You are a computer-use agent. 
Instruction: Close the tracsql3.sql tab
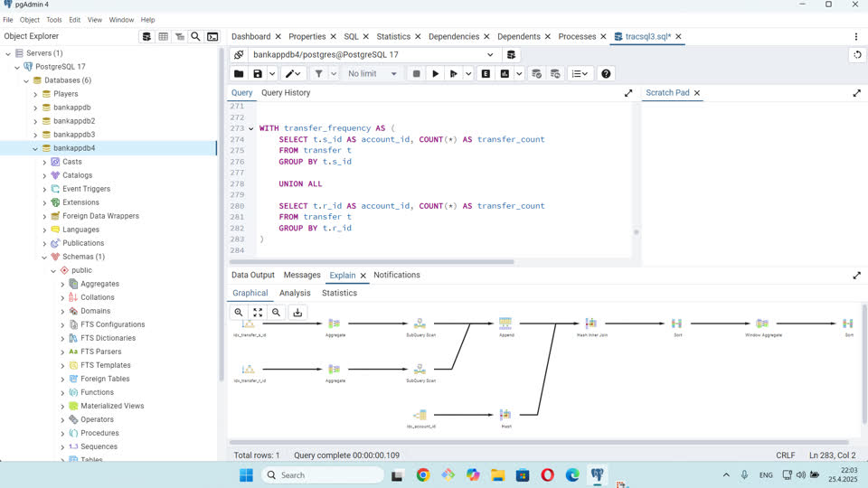tap(678, 36)
